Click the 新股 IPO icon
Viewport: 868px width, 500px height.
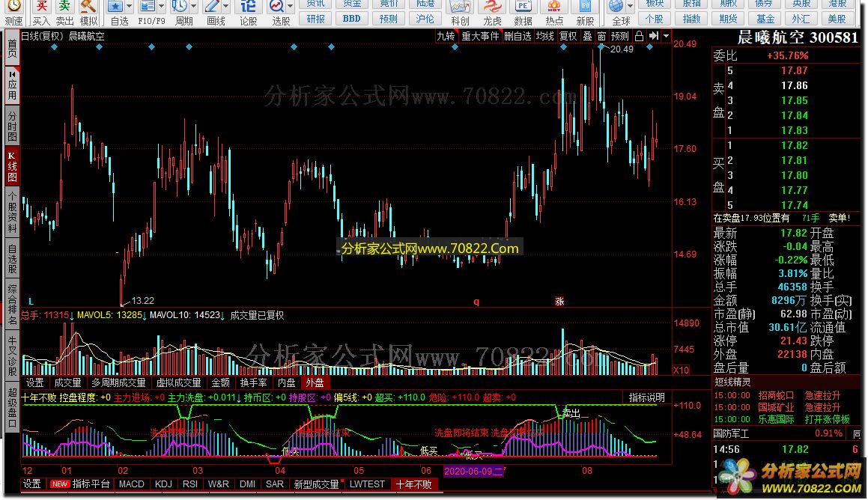tap(585, 7)
